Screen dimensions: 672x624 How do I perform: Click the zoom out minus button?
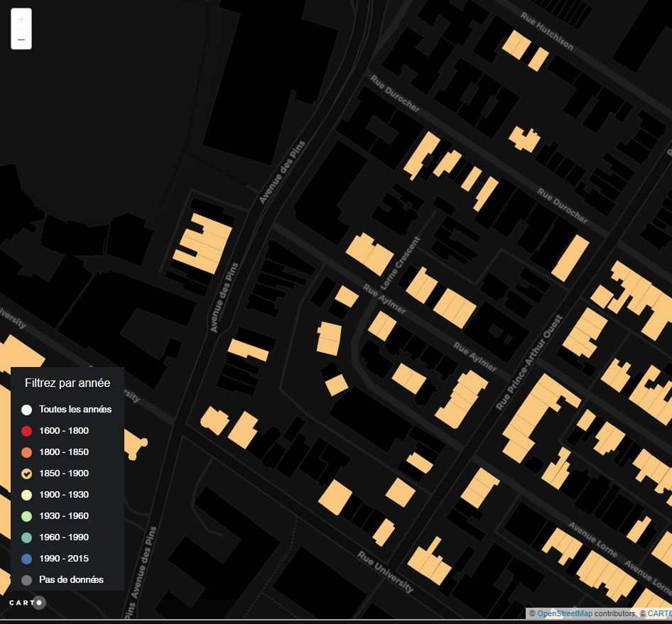point(21,40)
